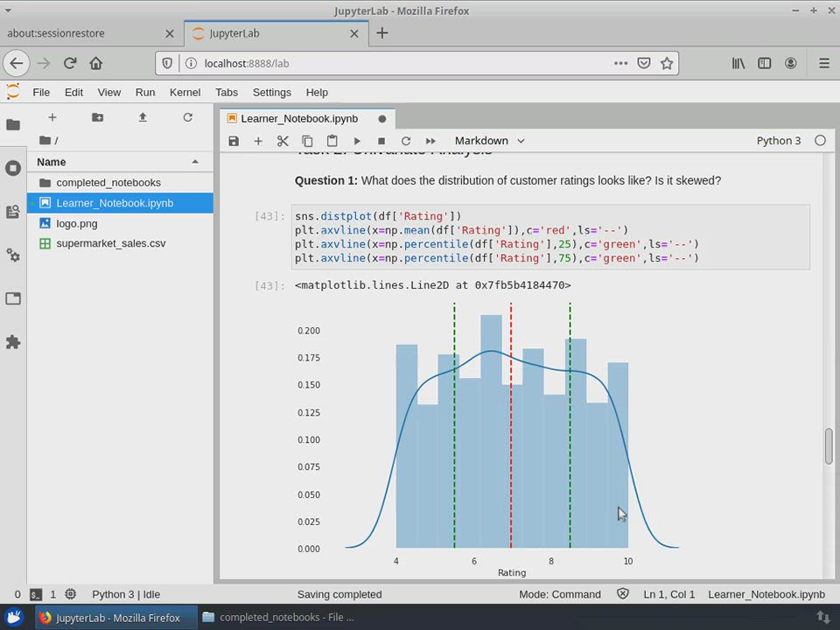The height and width of the screenshot is (630, 840).
Task: Open the Extension Manager puzzle icon
Action: click(x=13, y=342)
